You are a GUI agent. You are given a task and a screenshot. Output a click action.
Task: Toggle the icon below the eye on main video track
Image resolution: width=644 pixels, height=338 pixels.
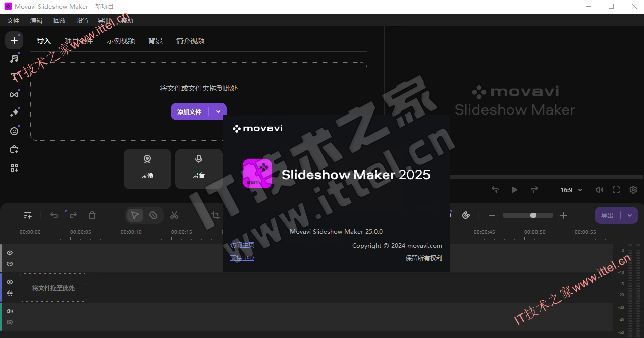point(10,293)
